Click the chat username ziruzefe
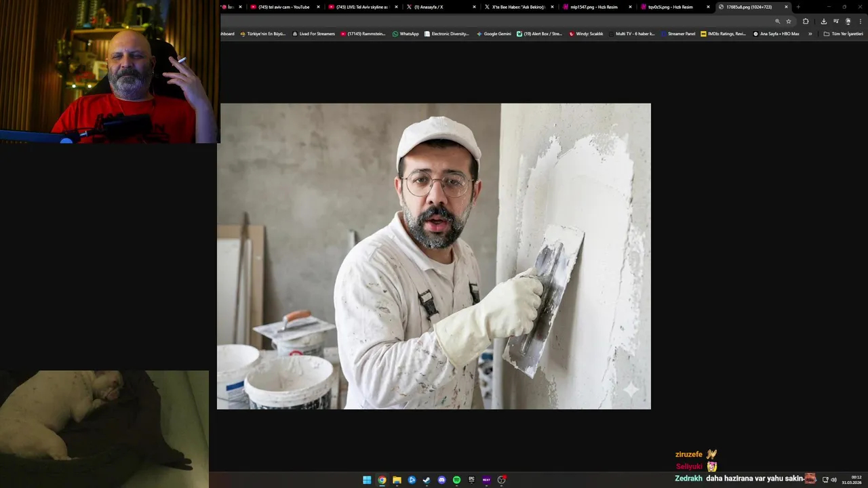Screen dimensions: 868x488 (689, 454)
